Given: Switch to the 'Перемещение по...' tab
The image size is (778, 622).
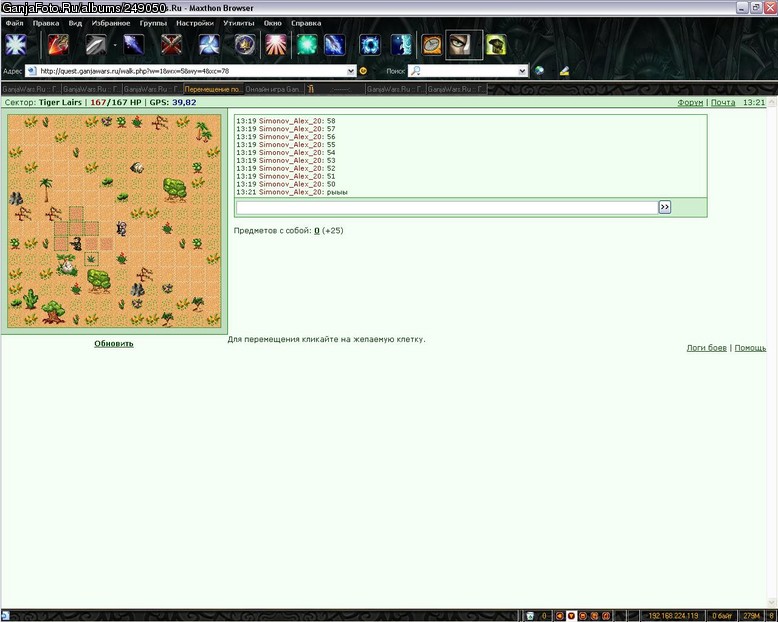Looking at the screenshot, I should tap(213, 89).
